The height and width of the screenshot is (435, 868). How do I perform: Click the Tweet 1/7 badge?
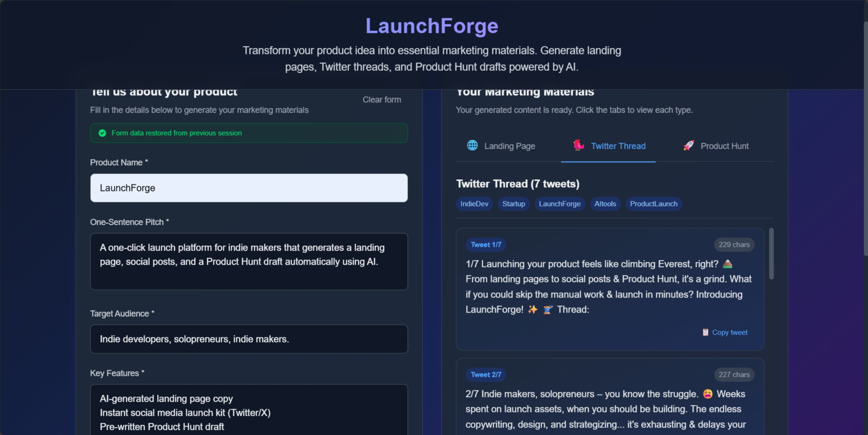click(x=486, y=244)
